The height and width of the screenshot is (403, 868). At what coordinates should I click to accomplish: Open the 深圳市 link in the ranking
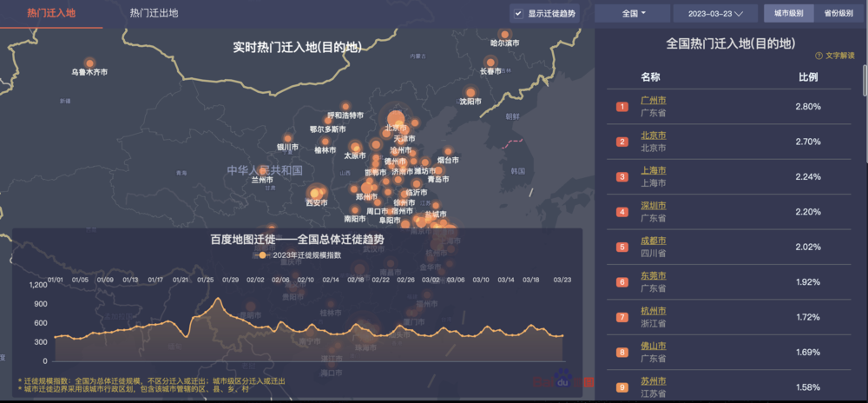[654, 206]
